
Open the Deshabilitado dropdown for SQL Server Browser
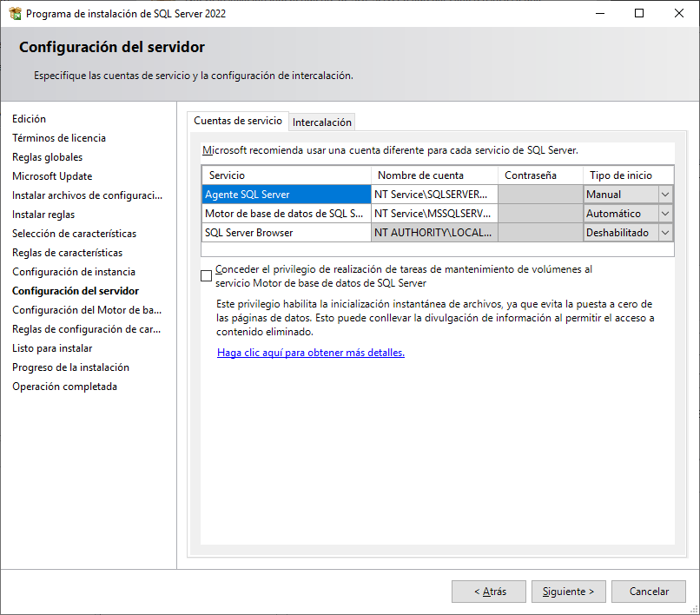click(x=666, y=232)
